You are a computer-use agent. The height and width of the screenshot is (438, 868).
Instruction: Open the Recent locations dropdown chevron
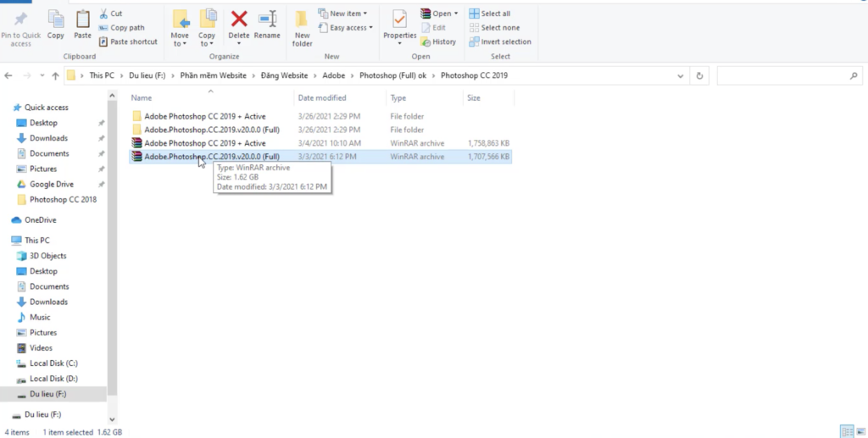pyautogui.click(x=42, y=75)
